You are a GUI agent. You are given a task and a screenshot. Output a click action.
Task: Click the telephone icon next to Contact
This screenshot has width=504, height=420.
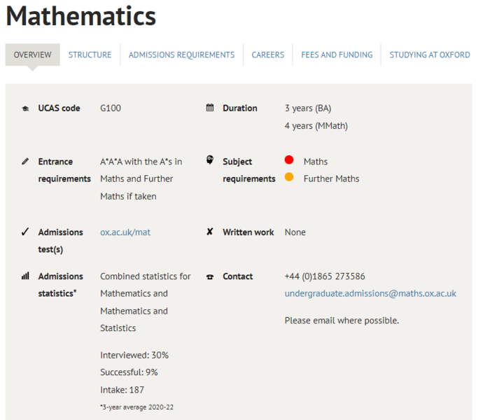pyautogui.click(x=210, y=276)
